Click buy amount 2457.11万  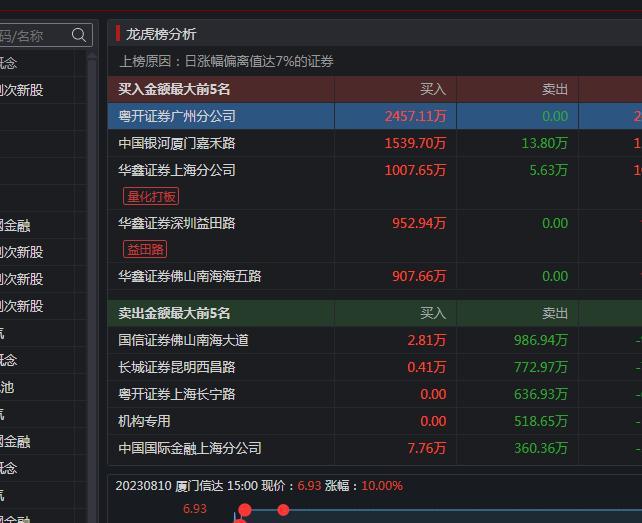[415, 116]
